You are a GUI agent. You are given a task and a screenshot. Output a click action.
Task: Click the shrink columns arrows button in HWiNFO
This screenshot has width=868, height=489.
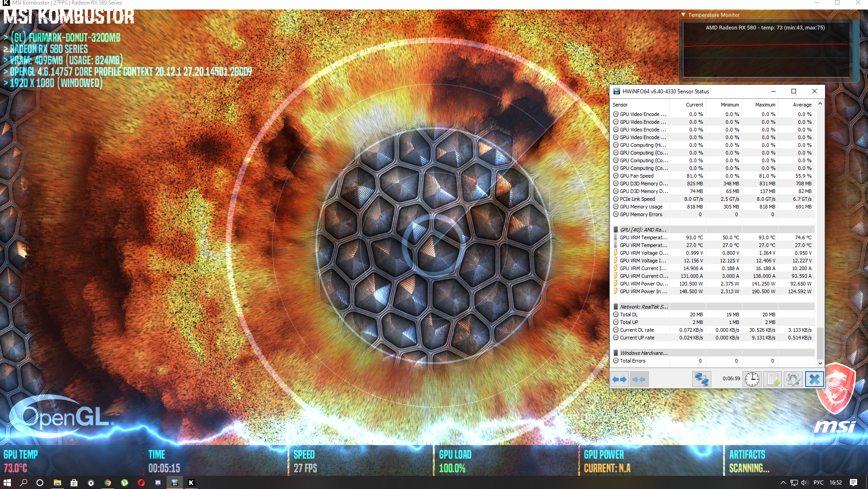click(639, 379)
